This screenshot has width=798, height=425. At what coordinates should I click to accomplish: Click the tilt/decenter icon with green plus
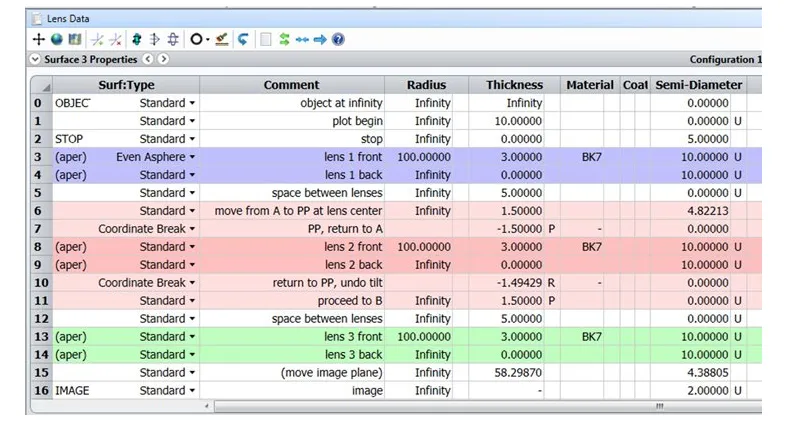(x=97, y=39)
